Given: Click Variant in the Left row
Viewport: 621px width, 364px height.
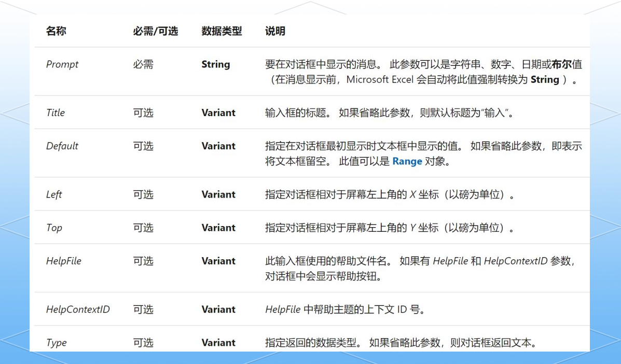Looking at the screenshot, I should tap(218, 194).
